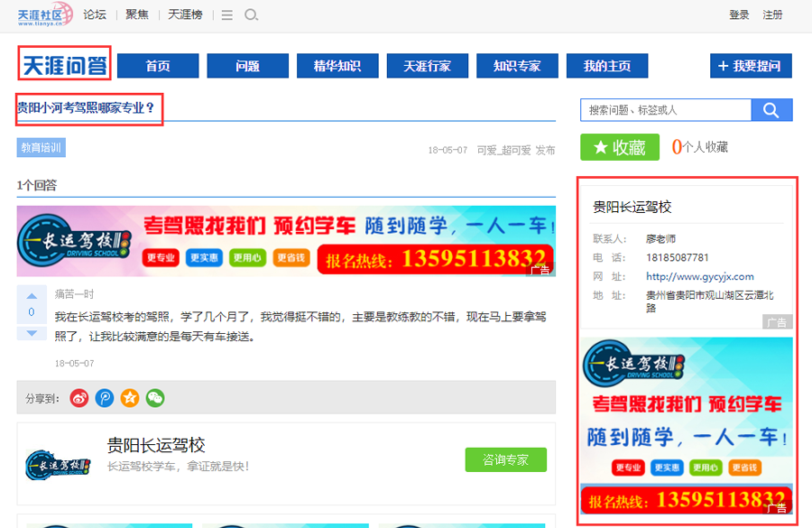Screen dimensions: 812x528
Task: Click the phone number 18185087781
Action: click(677, 257)
